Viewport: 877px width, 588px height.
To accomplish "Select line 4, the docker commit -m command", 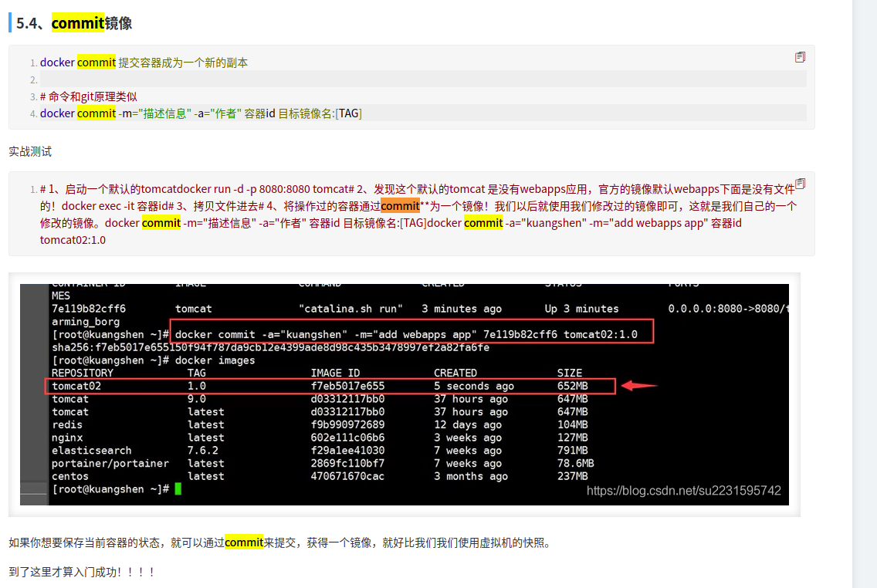I will (x=201, y=113).
